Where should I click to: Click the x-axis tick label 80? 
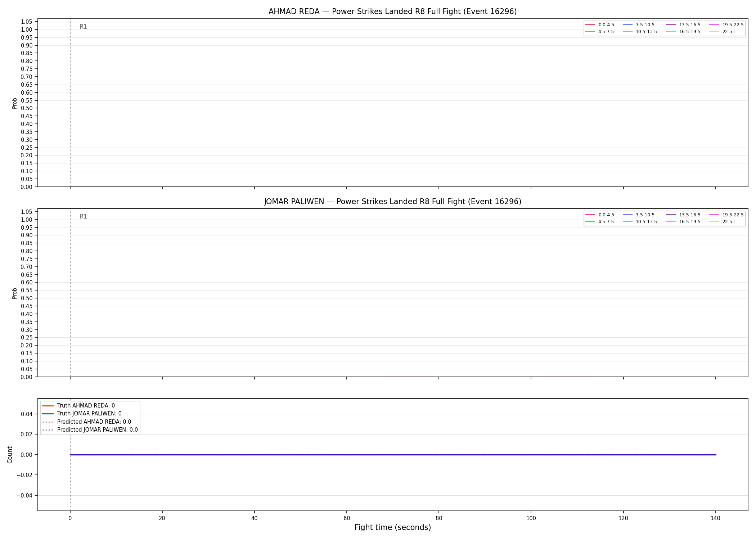click(438, 518)
